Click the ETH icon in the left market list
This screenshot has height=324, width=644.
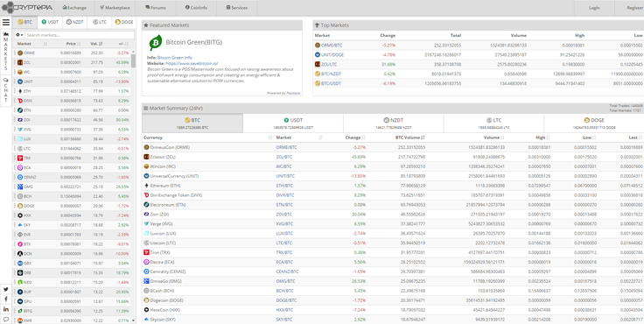click(x=20, y=91)
